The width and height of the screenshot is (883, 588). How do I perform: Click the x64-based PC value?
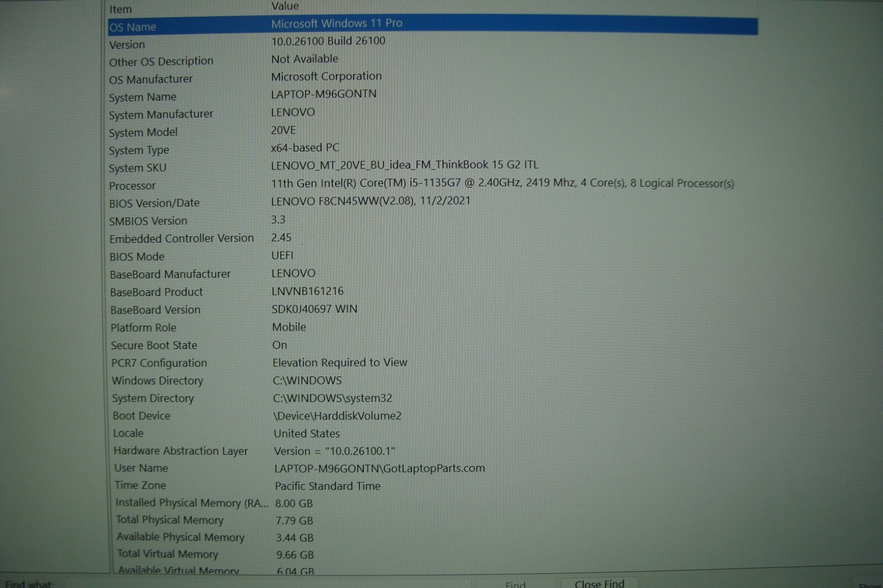tap(305, 147)
